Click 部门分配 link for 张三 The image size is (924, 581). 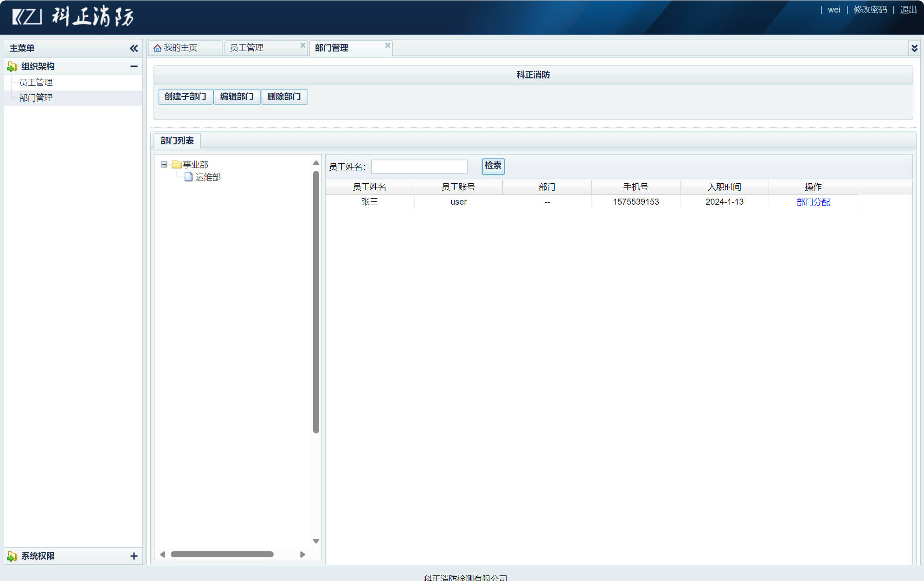[813, 202]
